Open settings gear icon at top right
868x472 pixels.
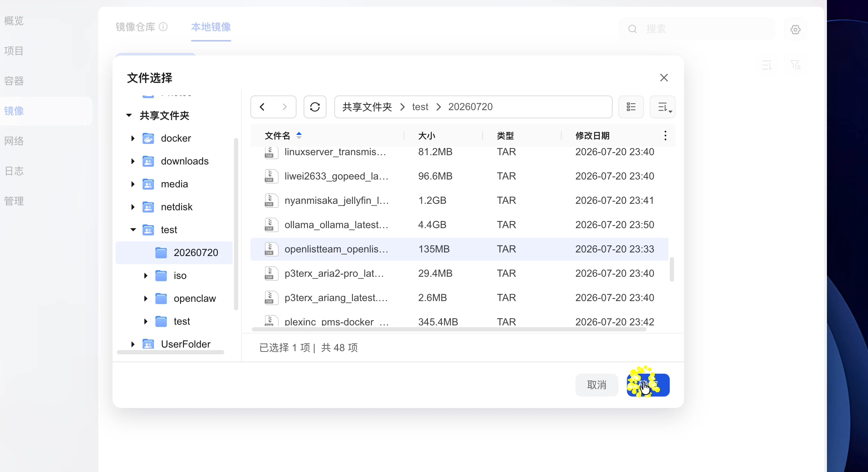coord(795,29)
